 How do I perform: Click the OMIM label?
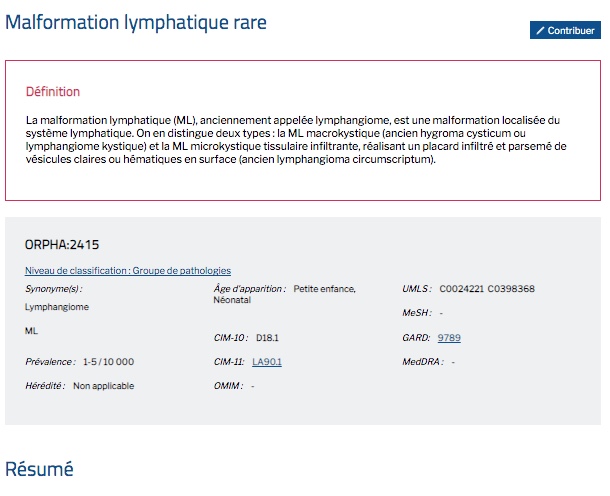coord(228,386)
